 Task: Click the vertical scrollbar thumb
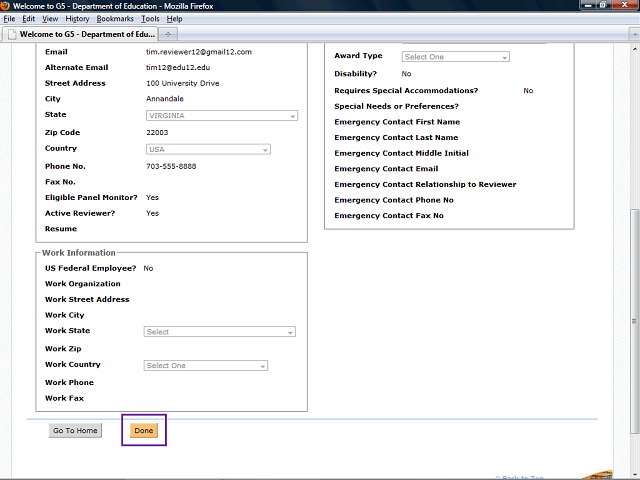click(x=634, y=321)
